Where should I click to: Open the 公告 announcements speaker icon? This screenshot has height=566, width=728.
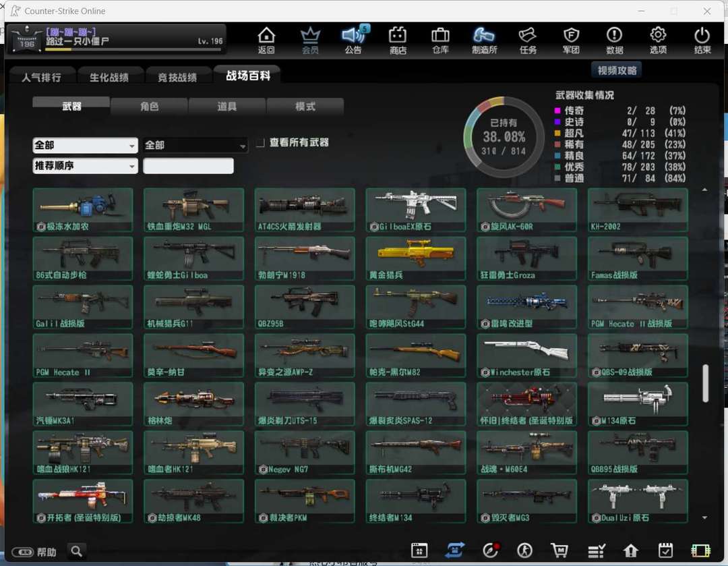(x=354, y=40)
